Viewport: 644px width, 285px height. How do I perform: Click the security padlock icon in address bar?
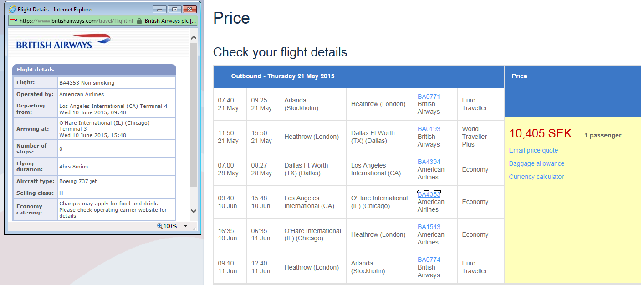(139, 21)
